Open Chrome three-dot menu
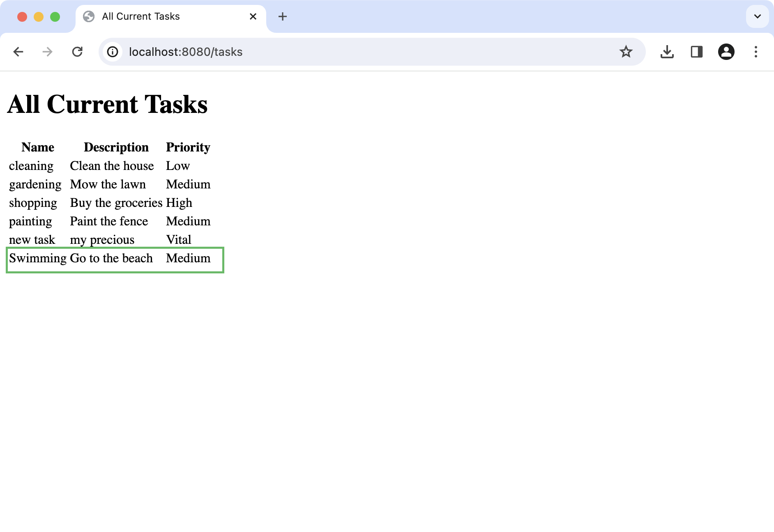 pyautogui.click(x=756, y=52)
